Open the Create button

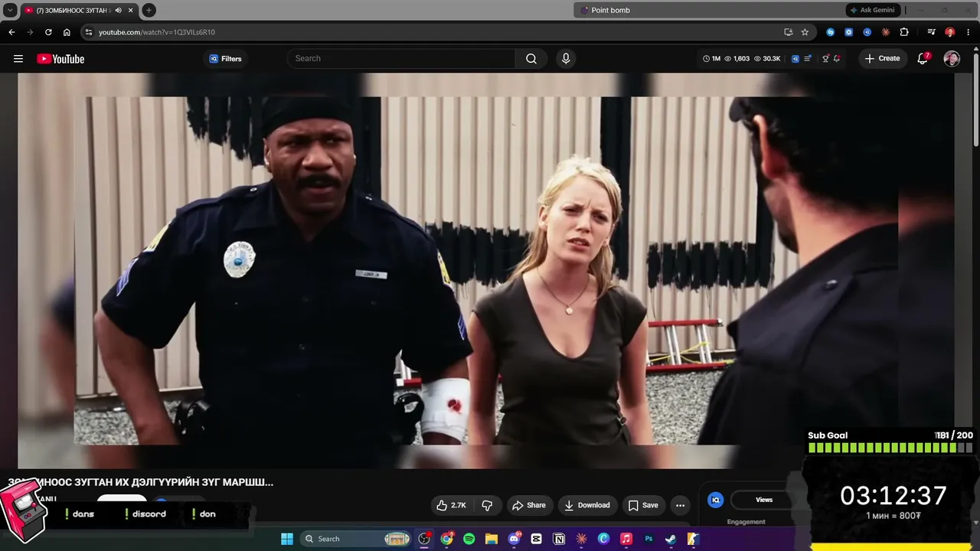pyautogui.click(x=883, y=59)
